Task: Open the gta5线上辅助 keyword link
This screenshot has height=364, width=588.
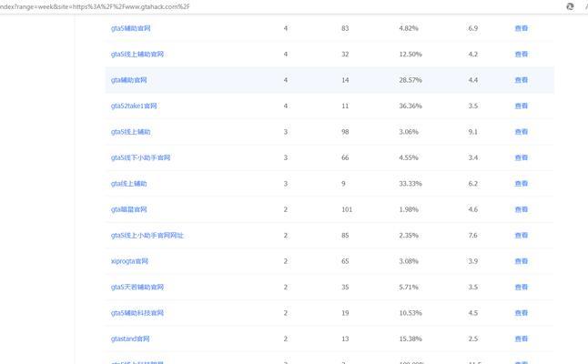Action: [x=130, y=132]
